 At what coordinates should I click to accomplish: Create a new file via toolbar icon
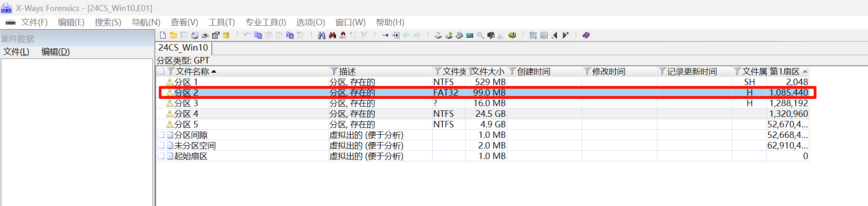(163, 35)
